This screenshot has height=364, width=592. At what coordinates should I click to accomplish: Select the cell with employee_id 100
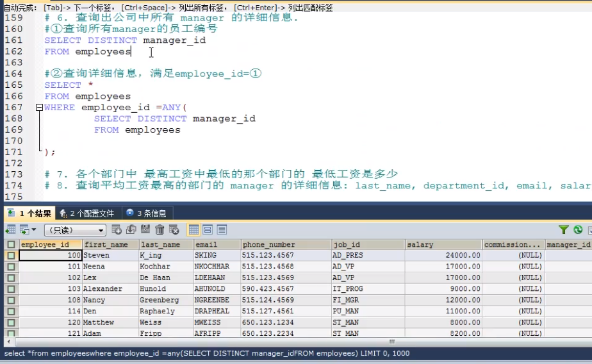[x=51, y=256]
